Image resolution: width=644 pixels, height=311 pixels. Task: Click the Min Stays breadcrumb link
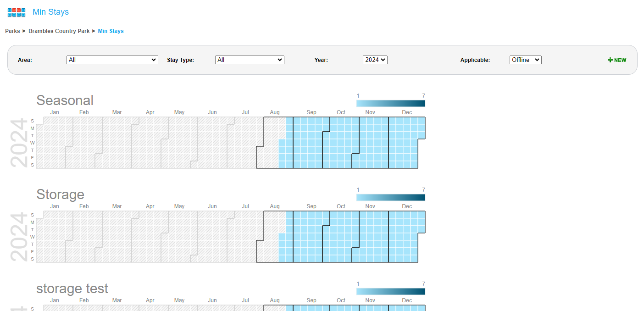(x=111, y=31)
